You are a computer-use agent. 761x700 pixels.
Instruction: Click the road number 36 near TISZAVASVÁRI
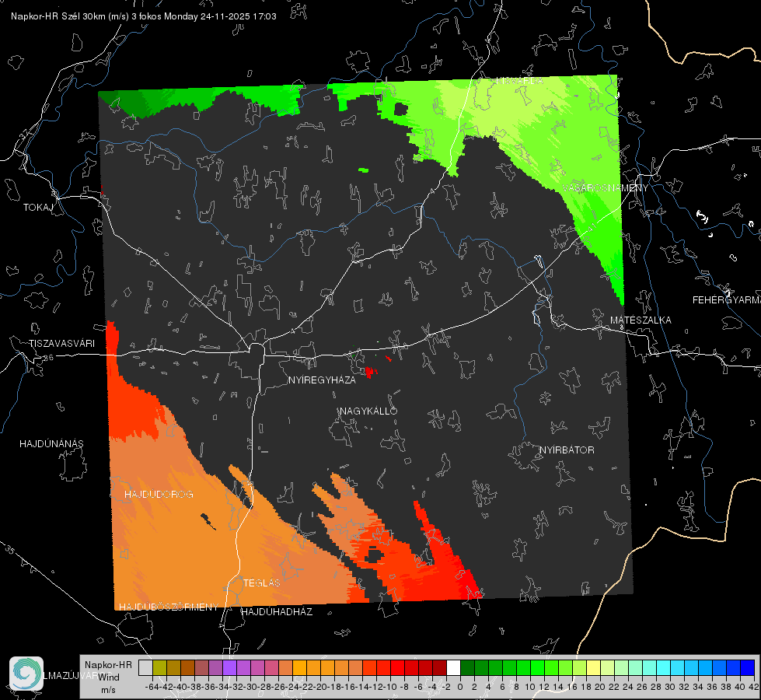pyautogui.click(x=48, y=358)
